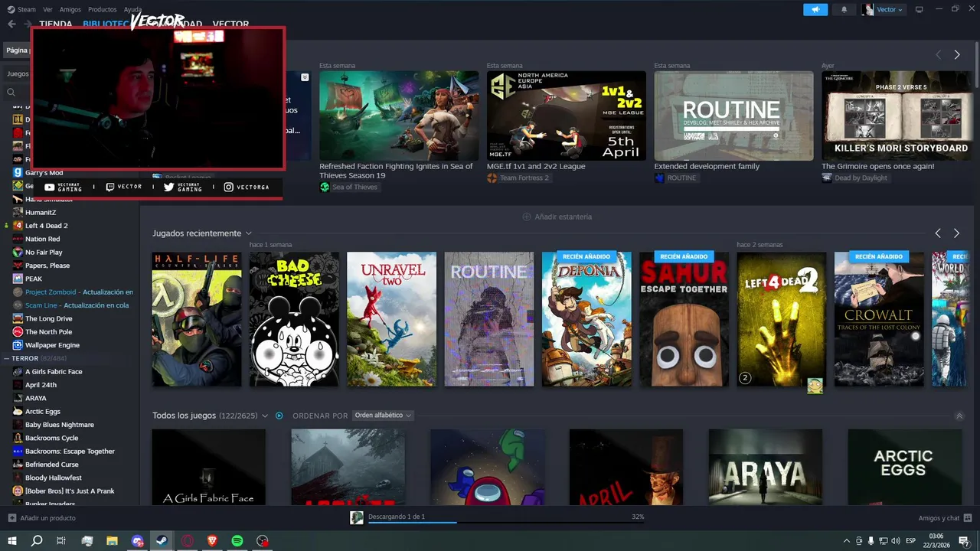The image size is (980, 551).
Task: Open Sahur Escape Together game cover
Action: tap(684, 319)
